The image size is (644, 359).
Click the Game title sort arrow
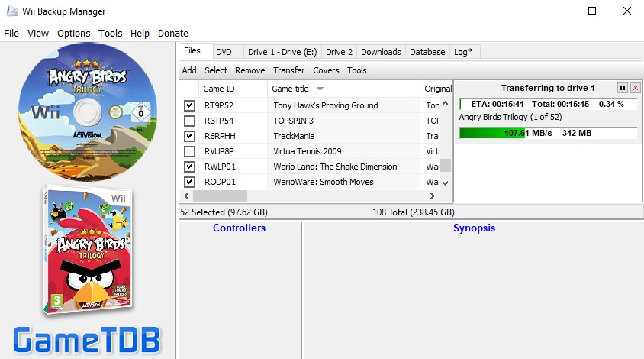320,89
